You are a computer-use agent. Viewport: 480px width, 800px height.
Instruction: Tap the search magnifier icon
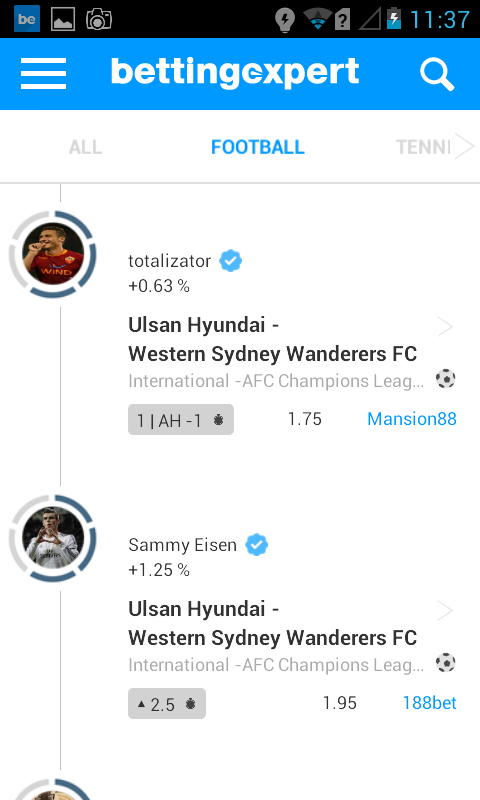pos(437,74)
